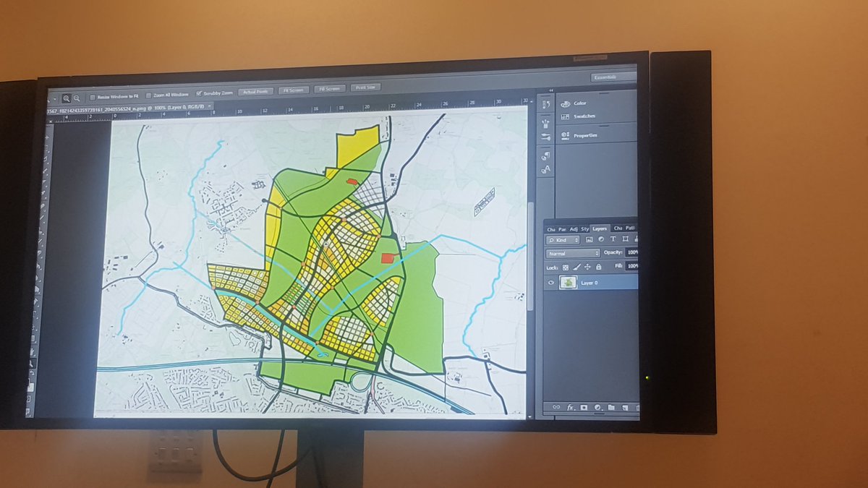Toggle Lock position icon
Viewport: 868px width, 488px height.
coord(587,267)
